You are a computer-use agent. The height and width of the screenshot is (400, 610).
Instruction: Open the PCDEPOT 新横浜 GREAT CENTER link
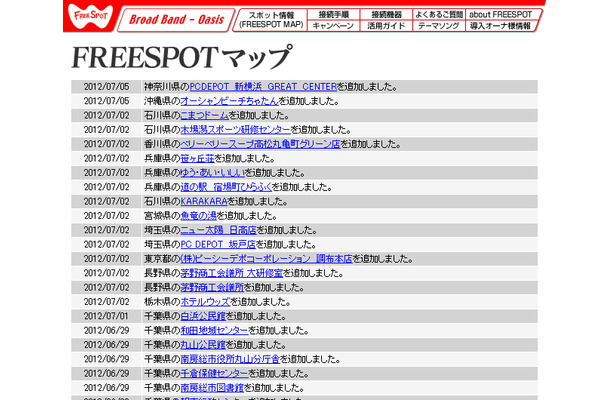[263, 87]
